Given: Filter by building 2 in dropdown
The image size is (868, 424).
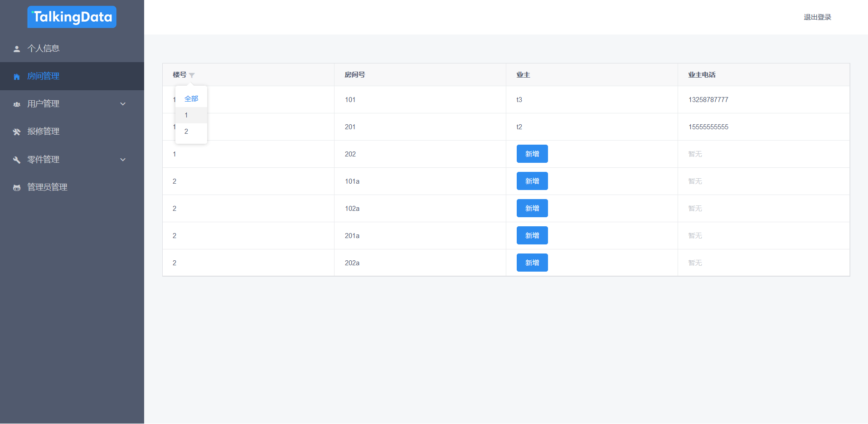Looking at the screenshot, I should [x=191, y=132].
